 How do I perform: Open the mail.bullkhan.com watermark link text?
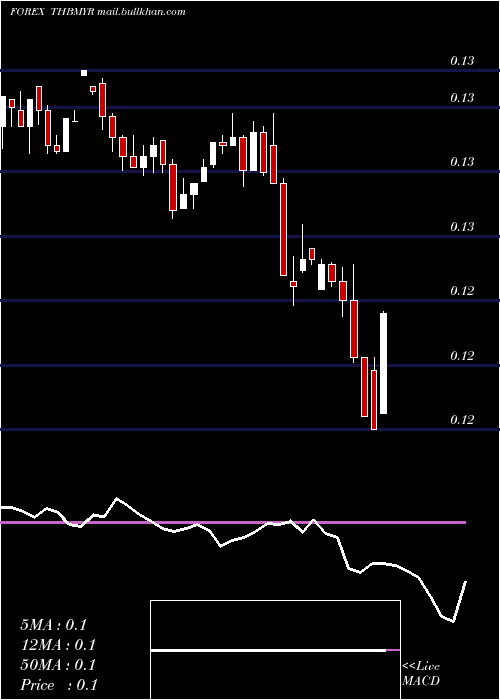[141, 12]
